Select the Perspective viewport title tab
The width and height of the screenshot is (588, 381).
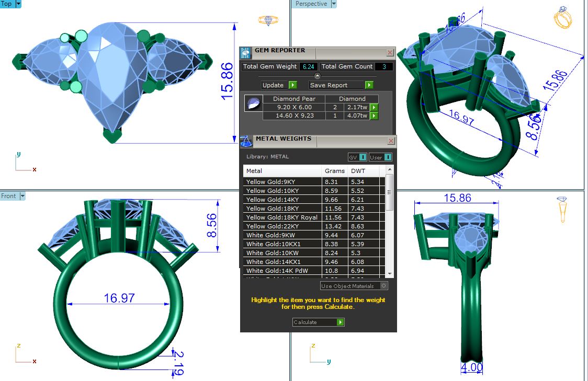311,4
